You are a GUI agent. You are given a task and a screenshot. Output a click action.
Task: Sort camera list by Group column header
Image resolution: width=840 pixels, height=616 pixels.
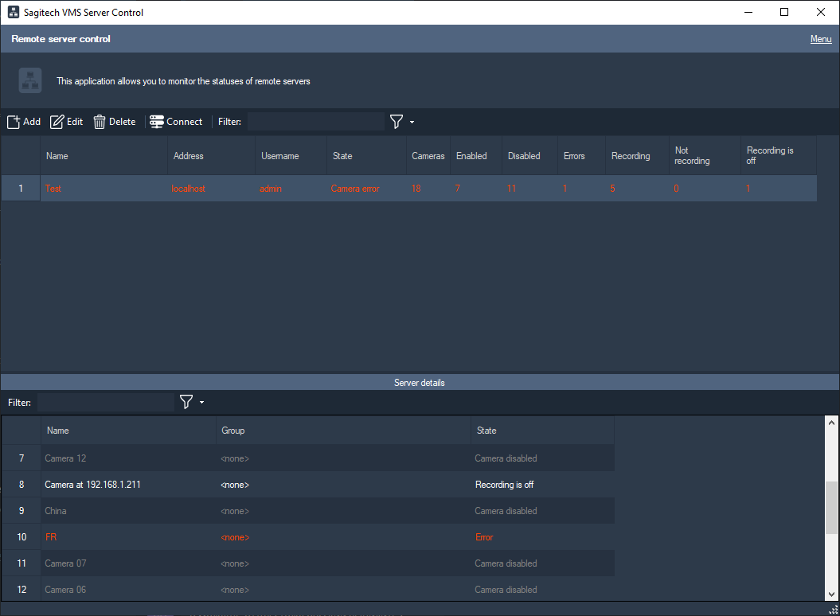(232, 431)
